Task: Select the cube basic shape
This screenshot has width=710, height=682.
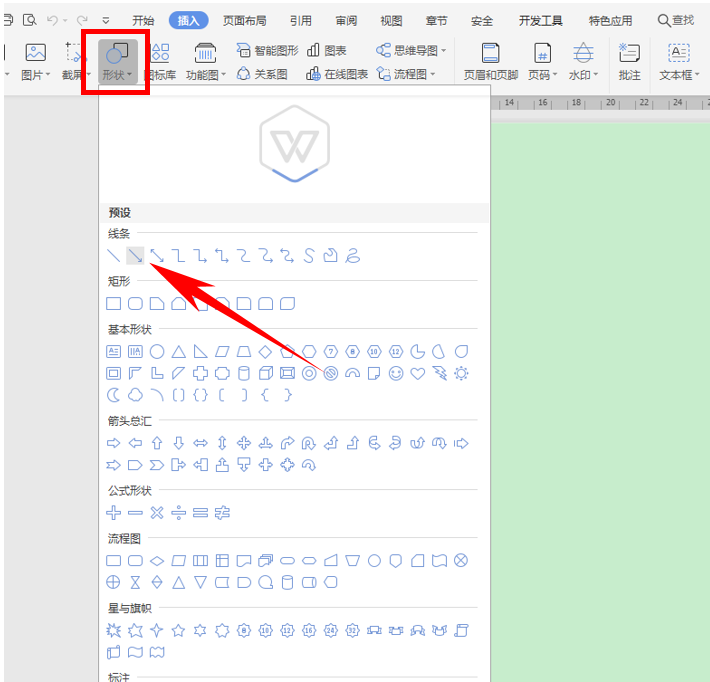Action: pyautogui.click(x=265, y=373)
